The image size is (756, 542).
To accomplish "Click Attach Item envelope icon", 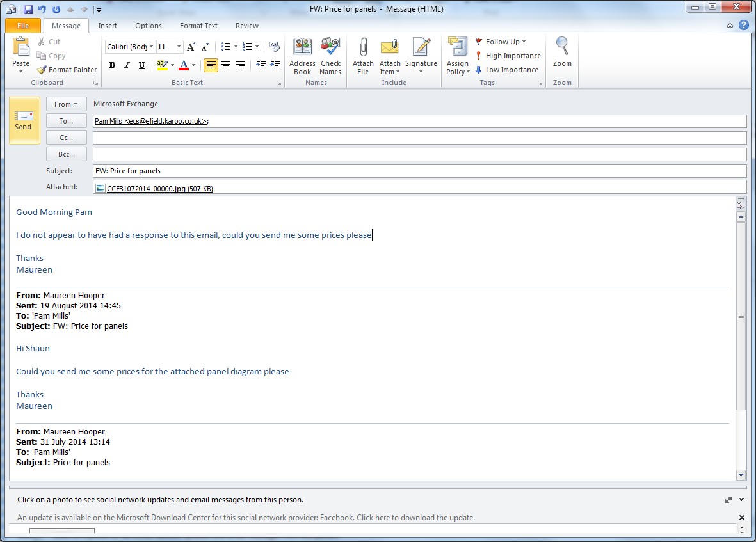I will pyautogui.click(x=390, y=47).
